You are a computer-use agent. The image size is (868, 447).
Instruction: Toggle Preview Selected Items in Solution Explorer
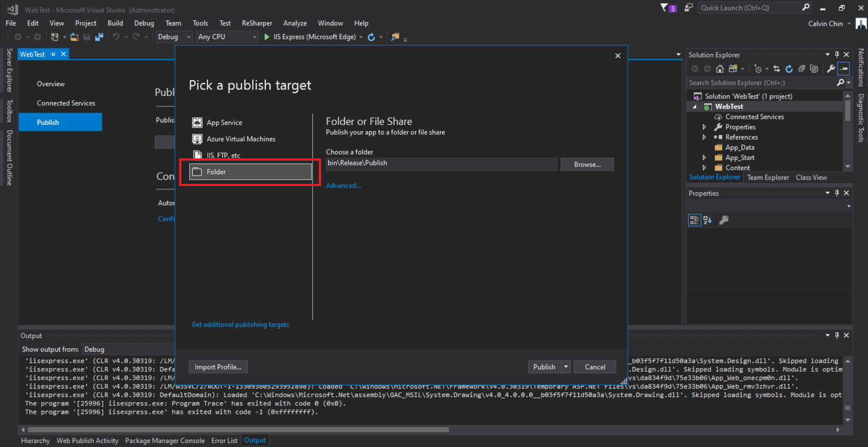844,69
